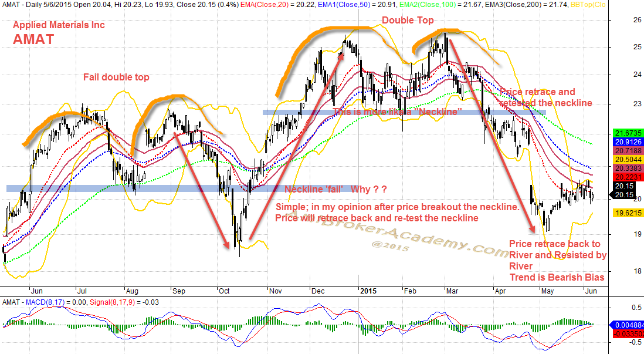Click the EMA2(Close,100) = 21.67 legend
The image size is (644, 354).
coord(439,5)
